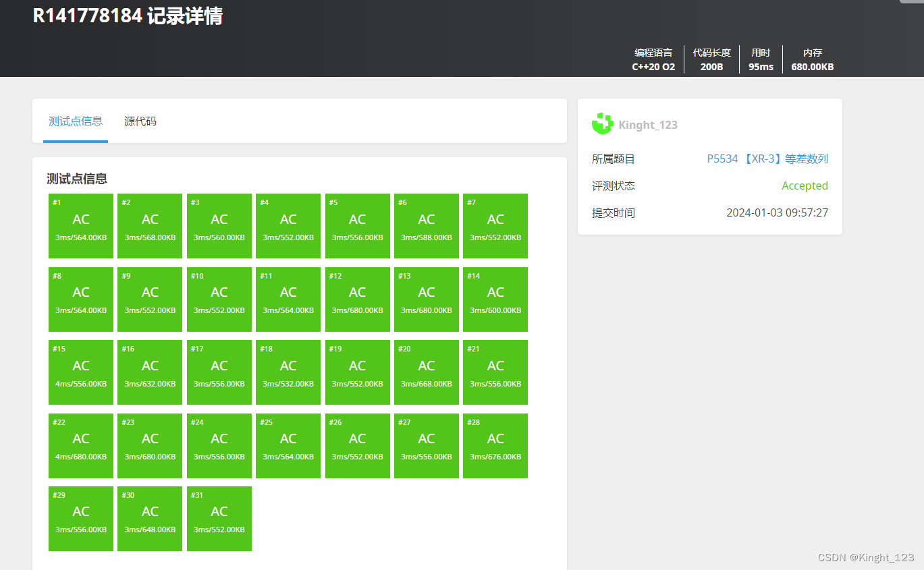Viewport: 924px width, 570px height.
Task: Open test case #21 AC tile
Action: [495, 372]
